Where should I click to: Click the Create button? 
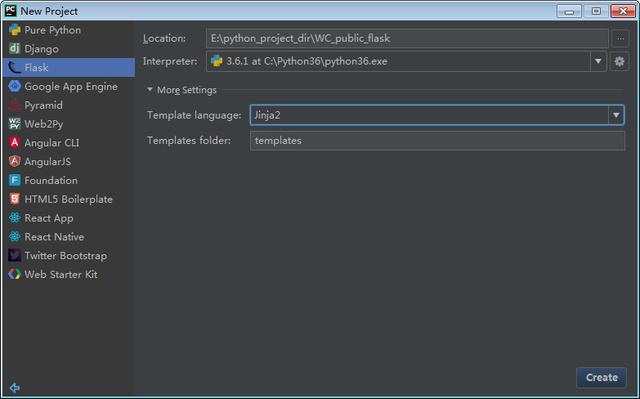(x=602, y=377)
